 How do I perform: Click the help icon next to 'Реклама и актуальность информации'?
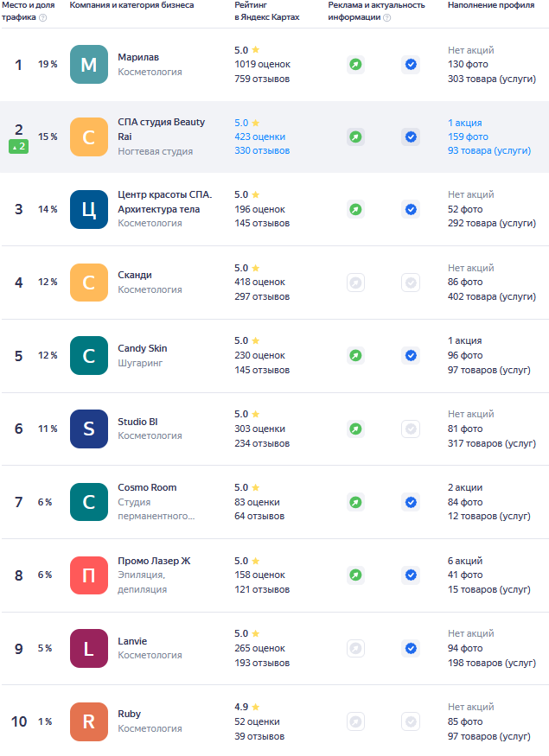pos(386,18)
